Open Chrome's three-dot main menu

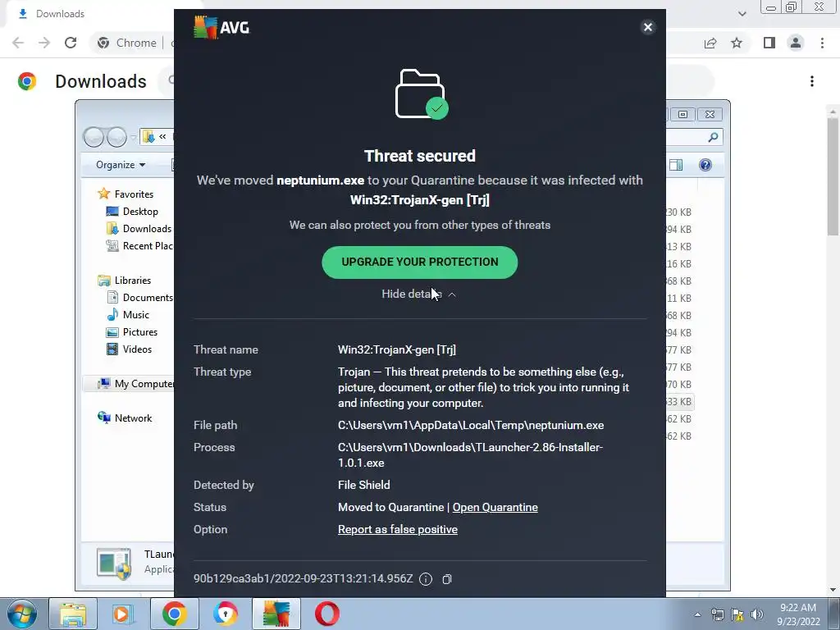coord(822,43)
